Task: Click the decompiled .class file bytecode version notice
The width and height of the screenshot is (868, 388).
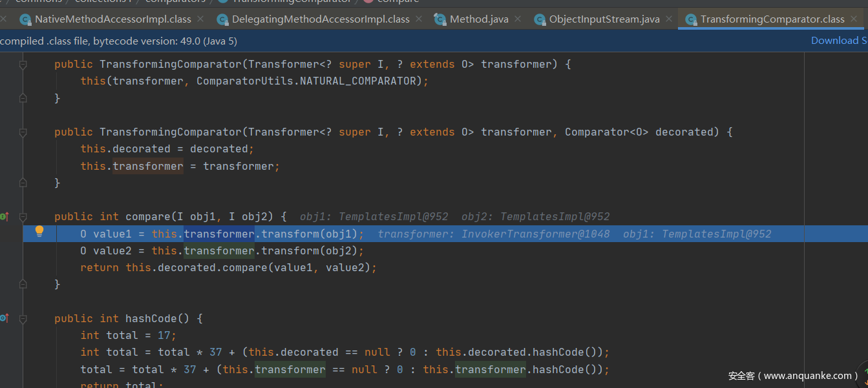Action: (119, 41)
